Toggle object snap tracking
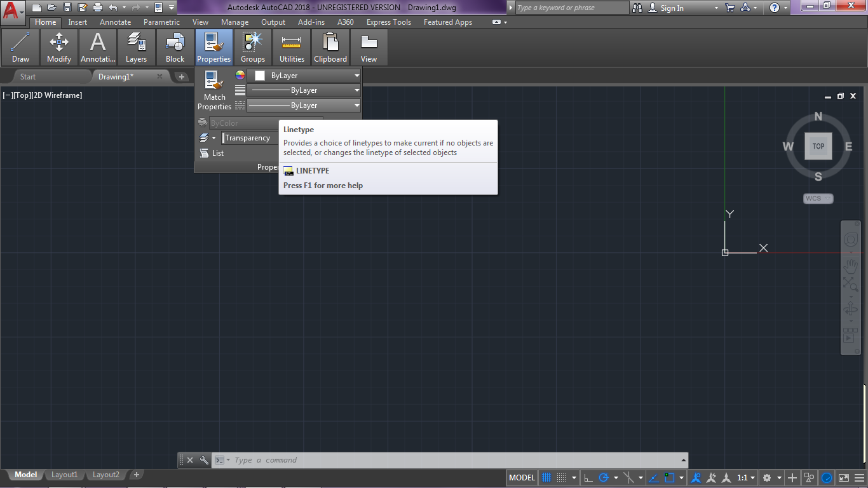This screenshot has height=488, width=868. tap(653, 478)
